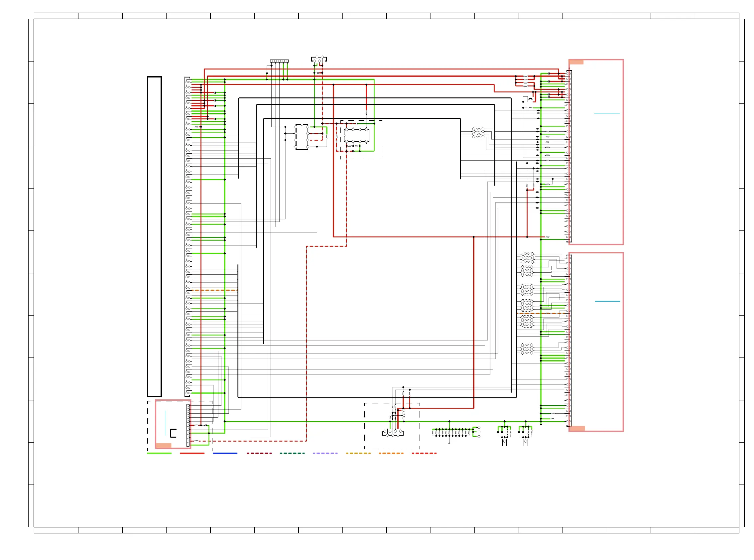Click the dashed orange legend line swatch
Screen dimensions: 754x560
pos(391,453)
